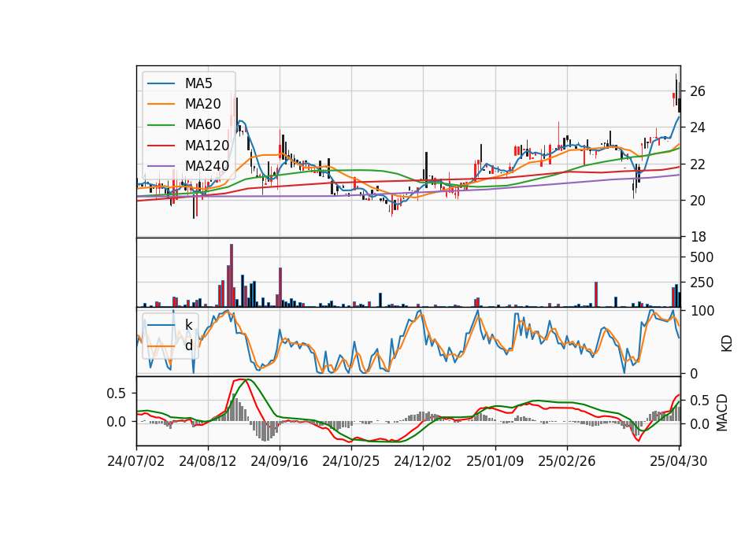Click the date label 25/01/09
This screenshot has height=543, width=756.
point(495,461)
